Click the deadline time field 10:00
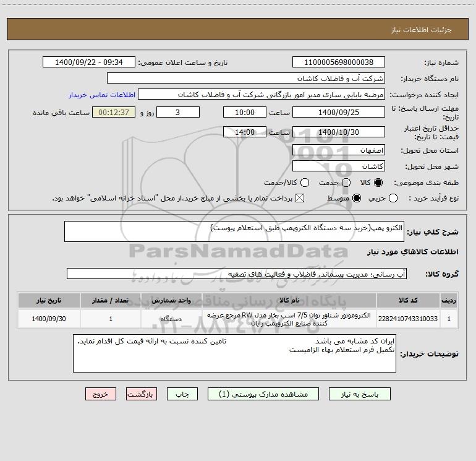 245,112
